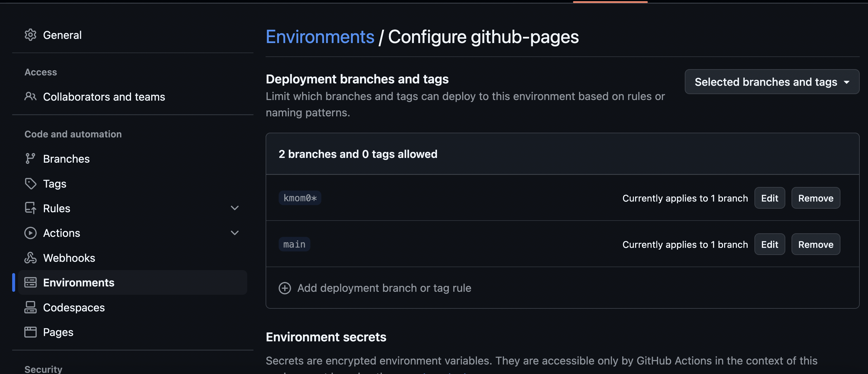Click the 'Limit which branches and tags' description

(465, 104)
